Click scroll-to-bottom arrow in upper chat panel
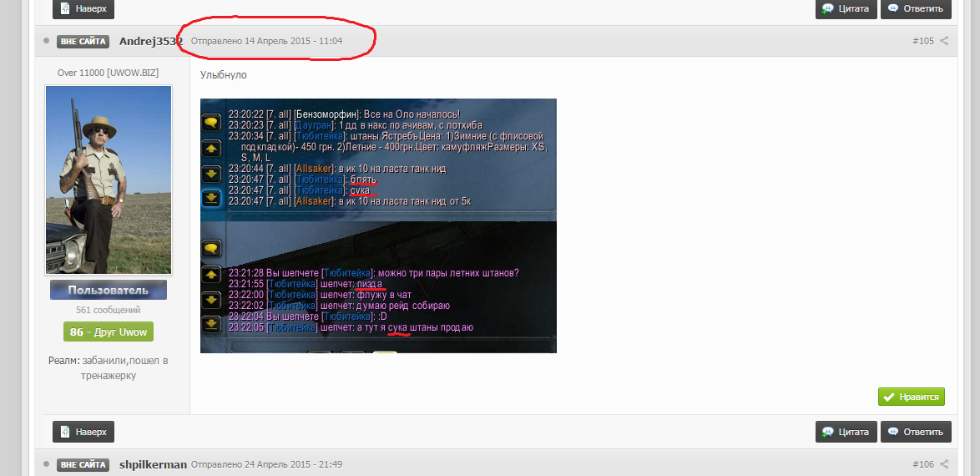This screenshot has height=476, width=980. point(211,197)
